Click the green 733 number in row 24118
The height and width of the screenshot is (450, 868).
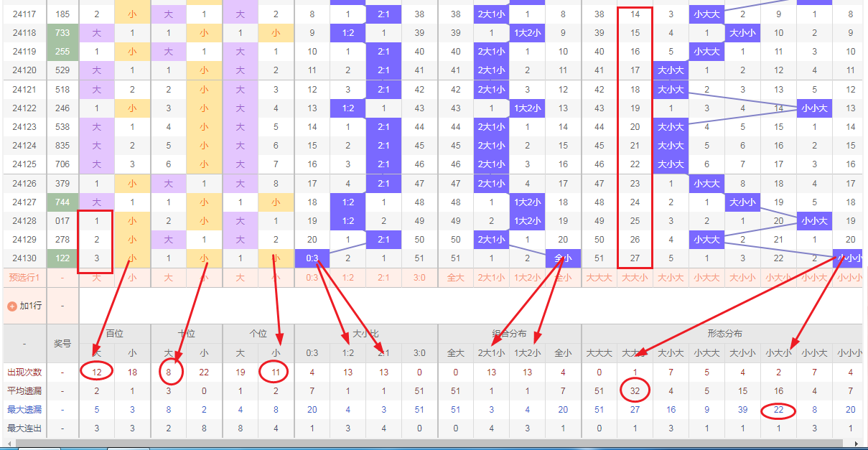[x=62, y=33]
